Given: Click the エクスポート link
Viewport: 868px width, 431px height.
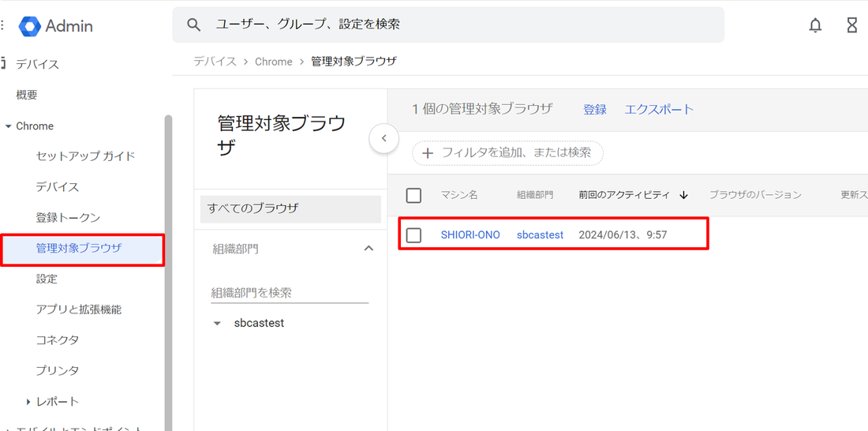Looking at the screenshot, I should pyautogui.click(x=659, y=109).
